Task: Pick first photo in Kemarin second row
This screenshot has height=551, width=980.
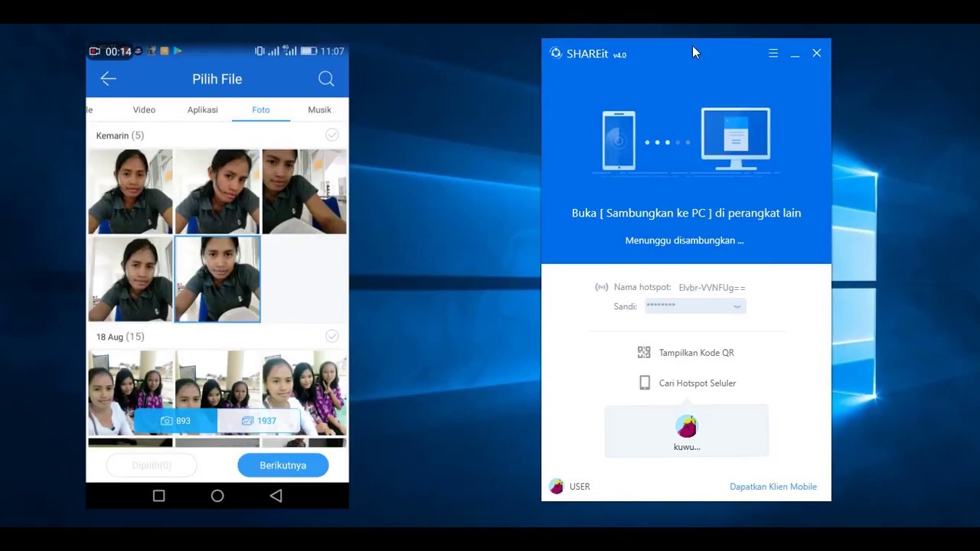Action: [130, 279]
